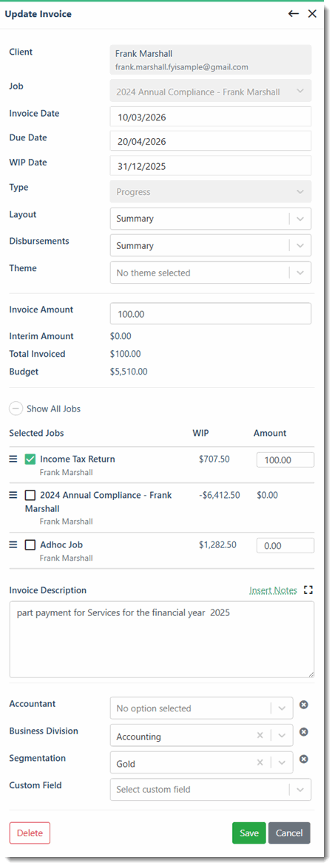Uncheck the Income Tax Return job checkbox
Viewport: 335px width, 868px height.
tap(30, 459)
